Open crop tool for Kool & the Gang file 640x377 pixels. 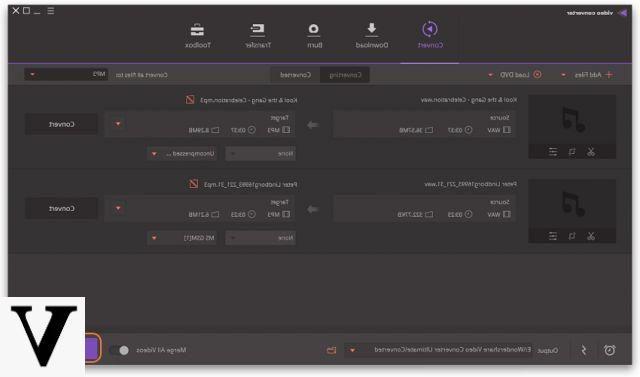(x=572, y=152)
